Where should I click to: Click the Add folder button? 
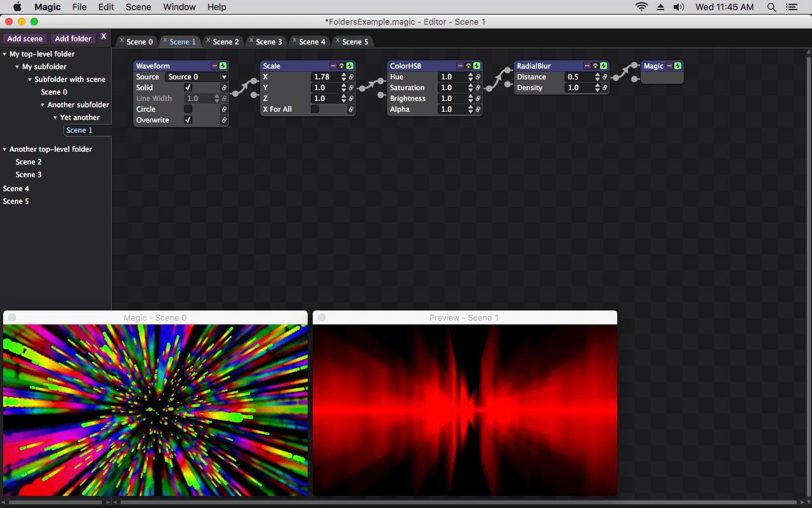click(x=73, y=38)
